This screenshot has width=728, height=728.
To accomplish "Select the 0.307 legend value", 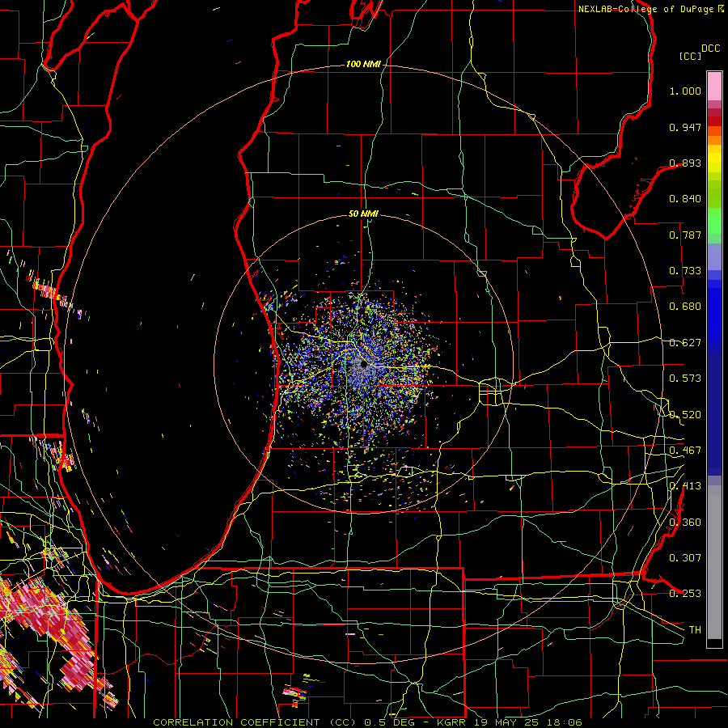I will pos(685,558).
